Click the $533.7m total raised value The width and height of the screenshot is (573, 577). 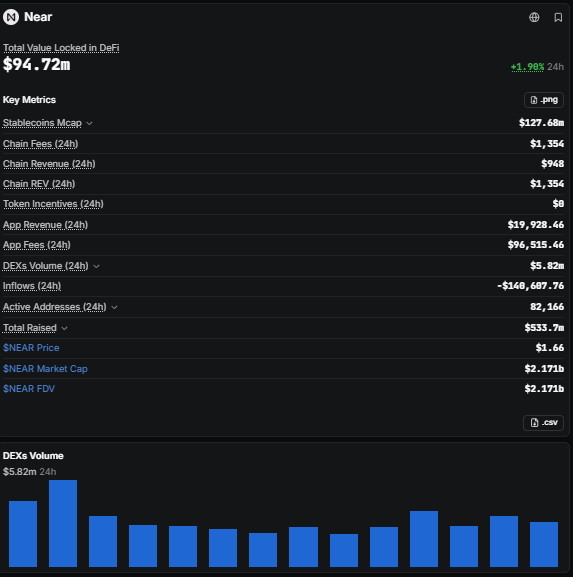tap(544, 328)
